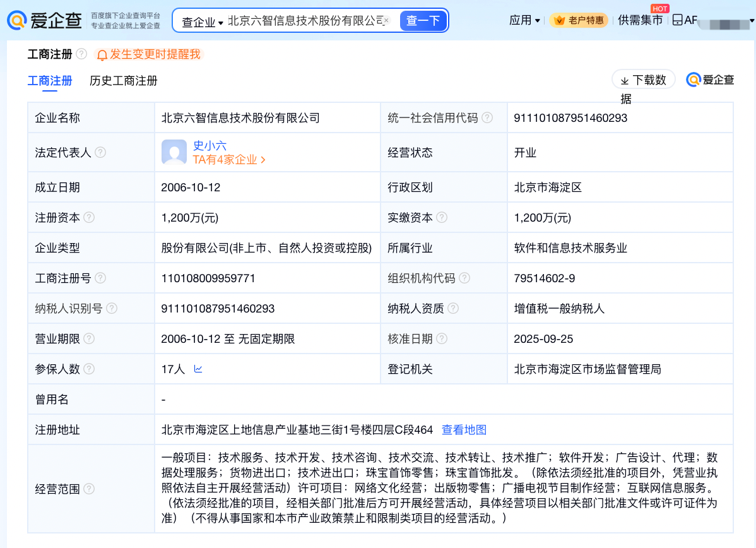Click the legal representative avatar image

click(174, 152)
